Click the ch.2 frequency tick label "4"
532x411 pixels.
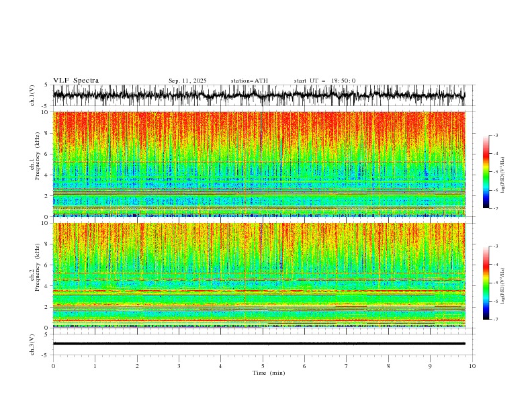48,286
